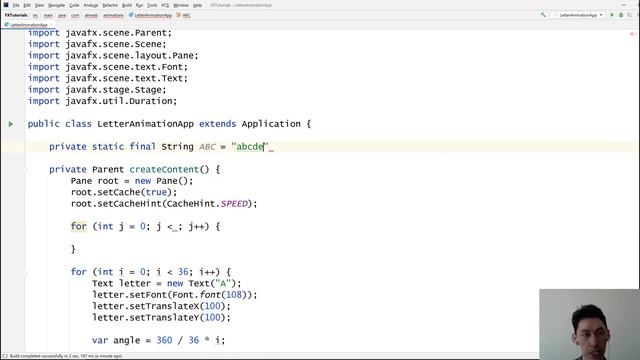The width and height of the screenshot is (640, 360).
Task: Open the Build menu
Action: (x=127, y=5)
